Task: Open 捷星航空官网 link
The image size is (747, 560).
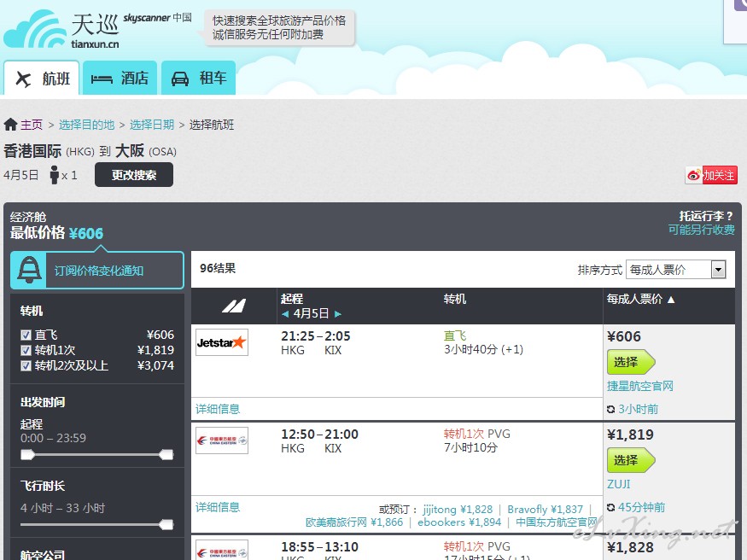Action: 640,386
